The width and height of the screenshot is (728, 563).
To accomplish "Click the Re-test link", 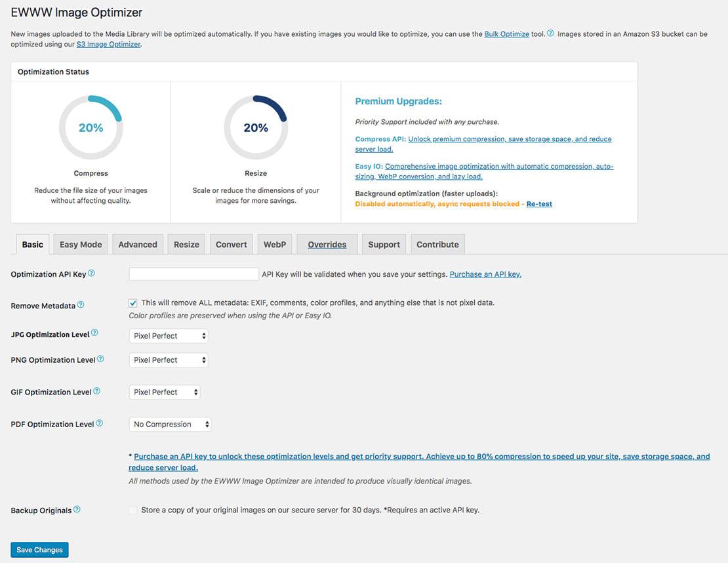I will pos(539,204).
